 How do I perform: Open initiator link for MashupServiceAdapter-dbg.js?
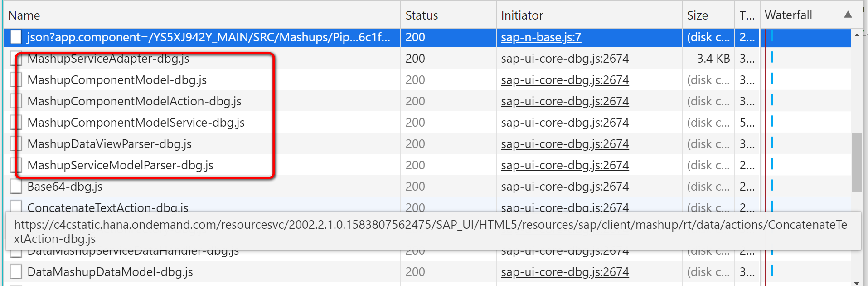click(x=565, y=59)
